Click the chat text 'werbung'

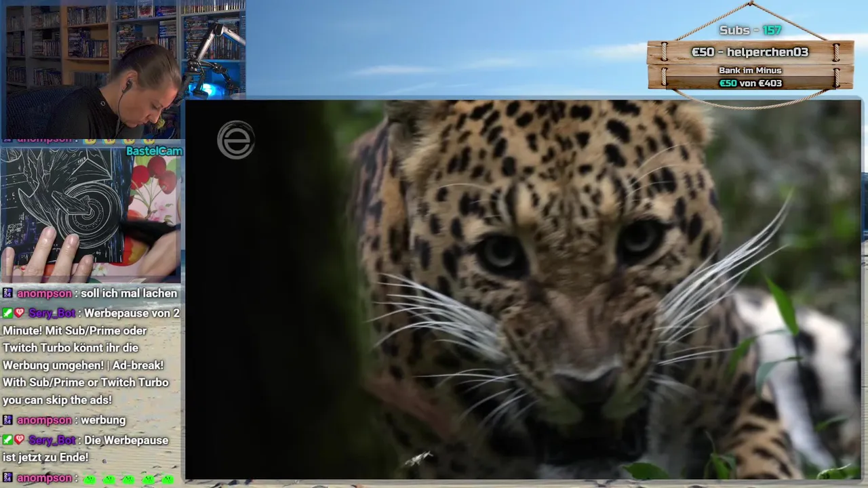click(103, 420)
